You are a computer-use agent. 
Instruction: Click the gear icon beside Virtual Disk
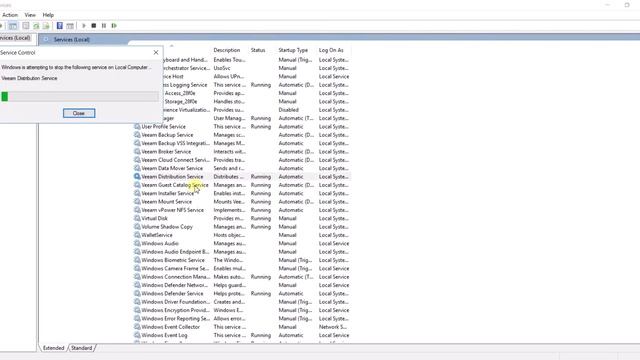pyautogui.click(x=137, y=218)
